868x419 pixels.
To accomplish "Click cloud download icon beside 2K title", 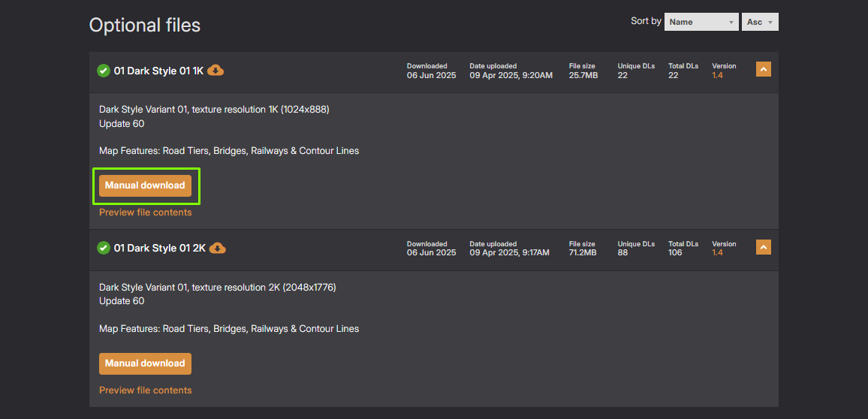I will point(218,248).
